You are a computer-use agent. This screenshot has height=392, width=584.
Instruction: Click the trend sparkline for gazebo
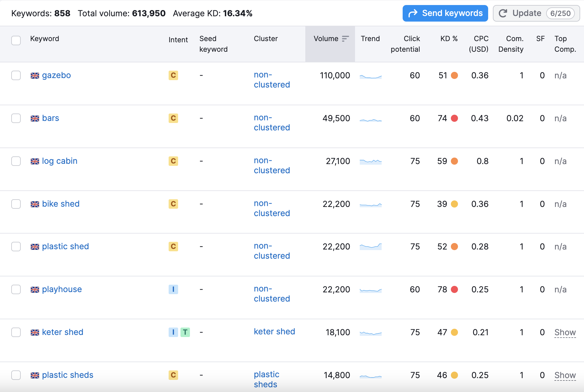[x=371, y=76]
